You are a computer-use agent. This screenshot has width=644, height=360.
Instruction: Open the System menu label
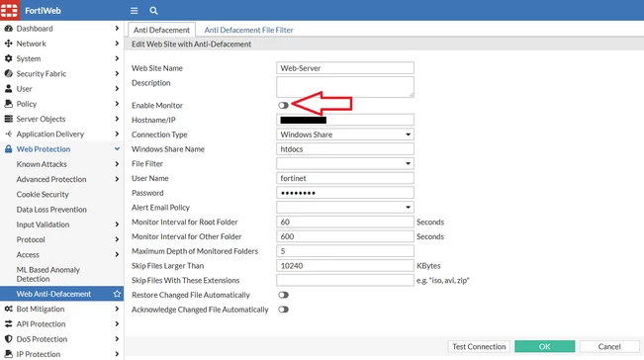tap(29, 58)
